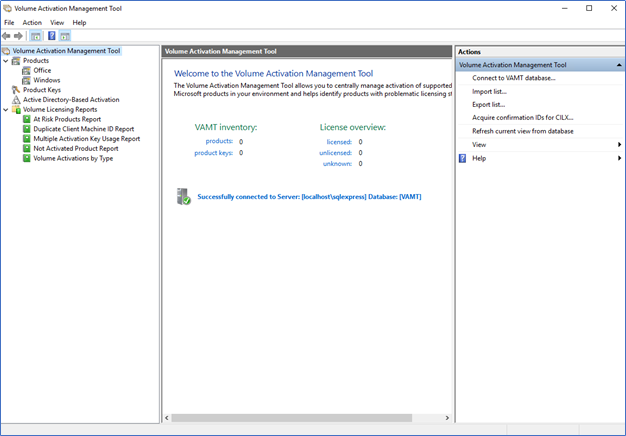Viewport: 626px width, 436px height.
Task: Select the Product Keys tree item
Action: (42, 90)
